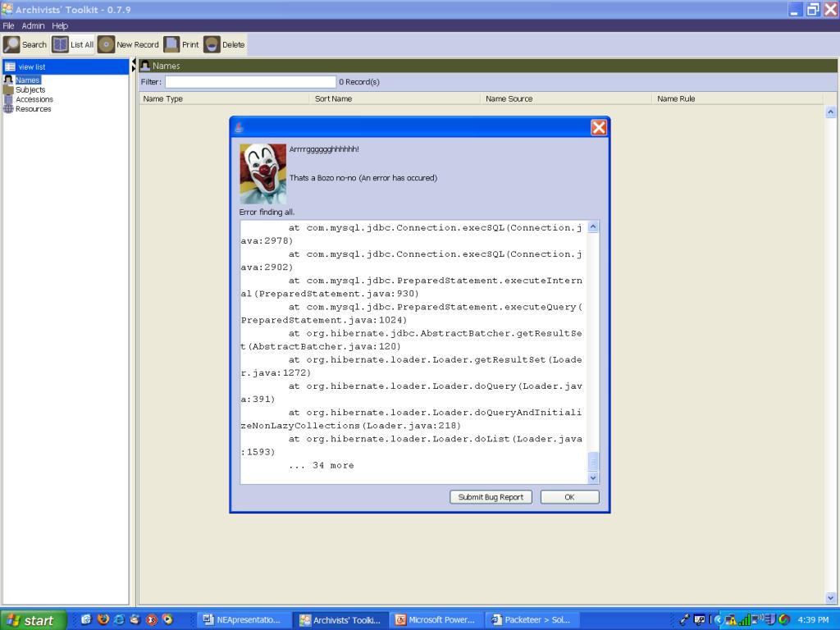Image resolution: width=840 pixels, height=630 pixels.
Task: Click the List All toolbar button
Action: click(x=73, y=44)
